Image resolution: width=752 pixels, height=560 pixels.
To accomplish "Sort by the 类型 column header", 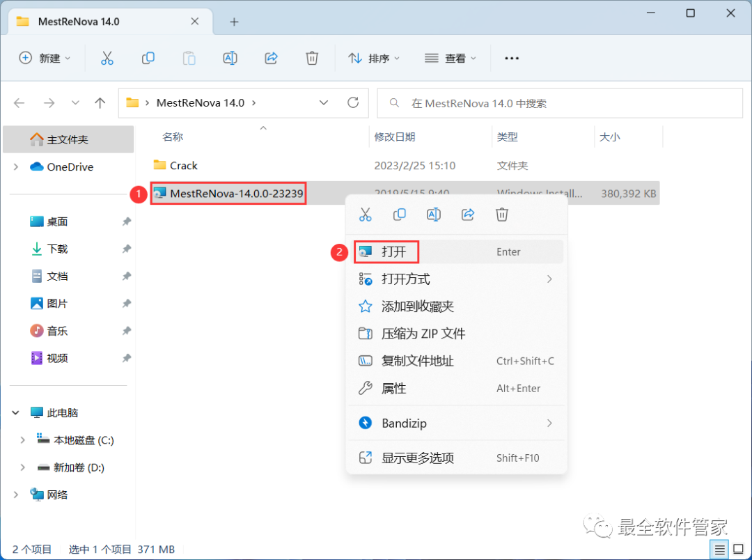I will click(x=507, y=137).
